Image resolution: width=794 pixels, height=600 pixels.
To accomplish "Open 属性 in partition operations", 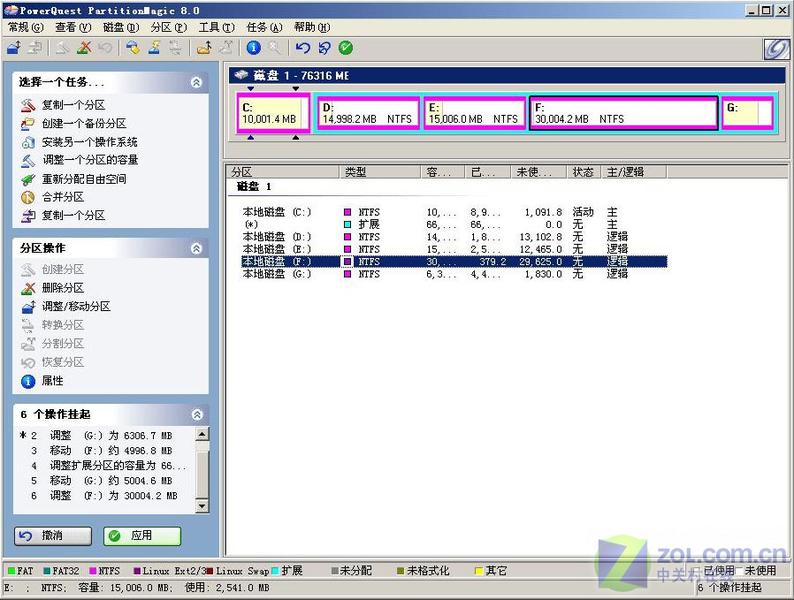I will pos(53,381).
